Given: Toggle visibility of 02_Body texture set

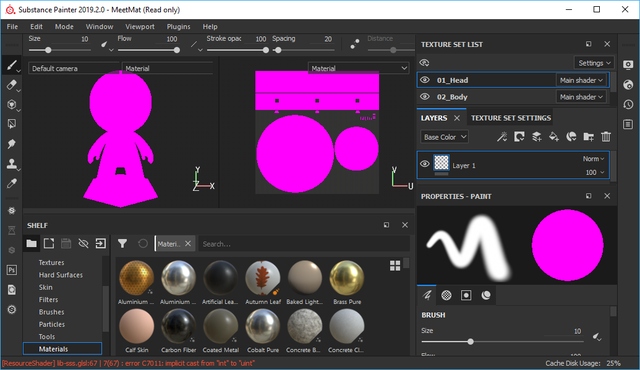Looking at the screenshot, I should [424, 97].
